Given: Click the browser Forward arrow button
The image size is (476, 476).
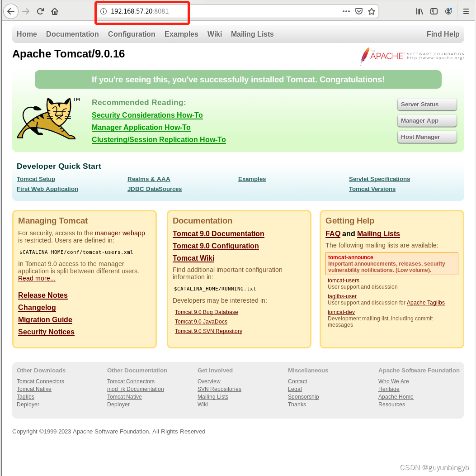Looking at the screenshot, I should tap(26, 12).
